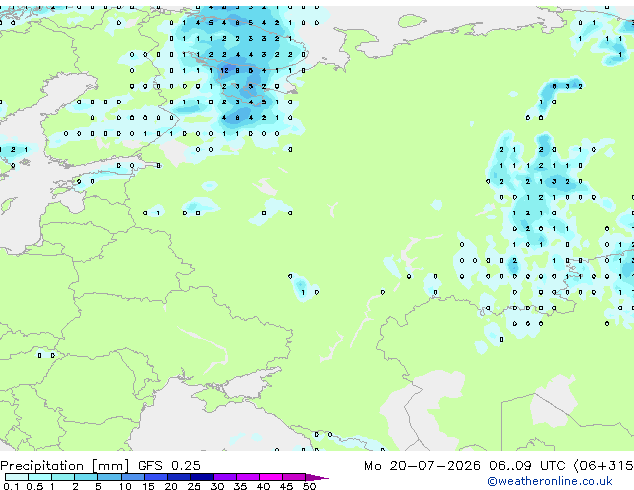Click the 'Mo 20-07-2026' forecast date text
Image resolution: width=634 pixels, height=490 pixels.
click(422, 466)
